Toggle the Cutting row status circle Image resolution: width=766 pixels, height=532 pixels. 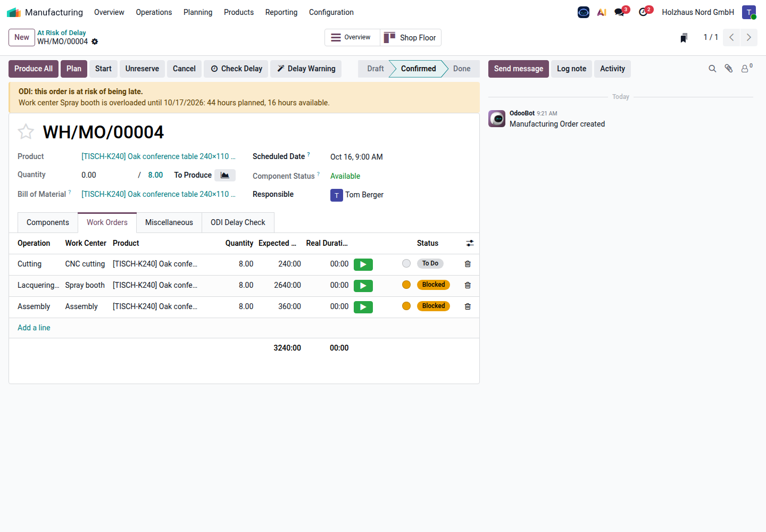[x=406, y=263]
